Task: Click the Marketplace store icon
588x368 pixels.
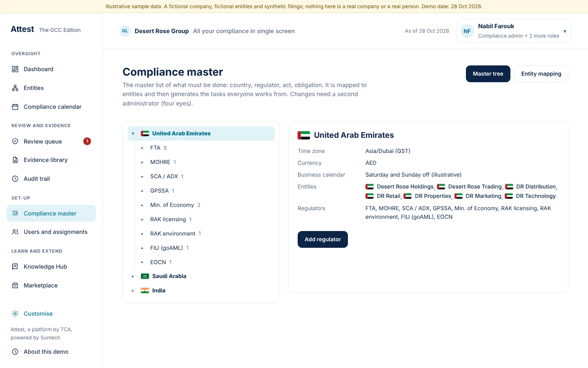Action: 15,285
